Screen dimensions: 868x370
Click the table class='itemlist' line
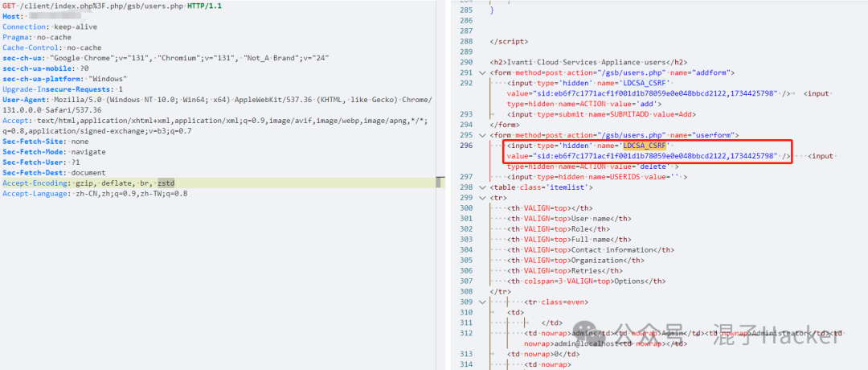pos(542,187)
